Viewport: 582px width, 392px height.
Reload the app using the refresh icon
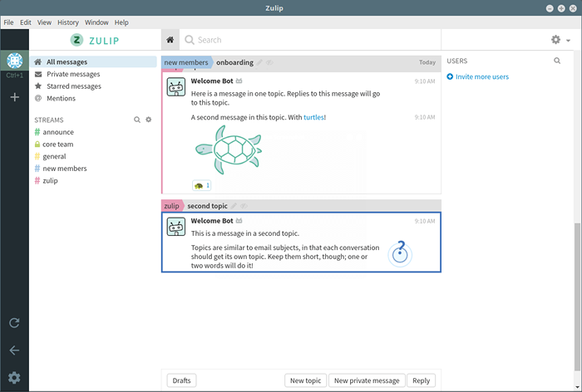[14, 322]
